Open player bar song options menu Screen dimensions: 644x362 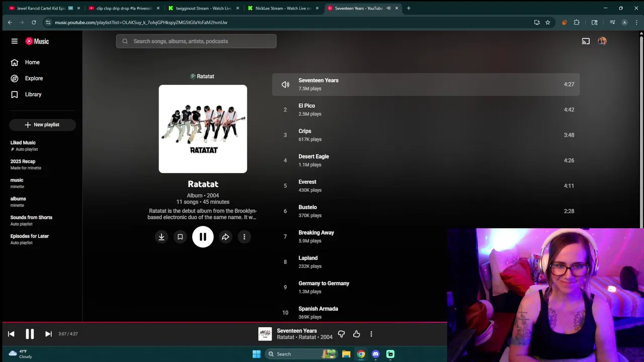371,334
